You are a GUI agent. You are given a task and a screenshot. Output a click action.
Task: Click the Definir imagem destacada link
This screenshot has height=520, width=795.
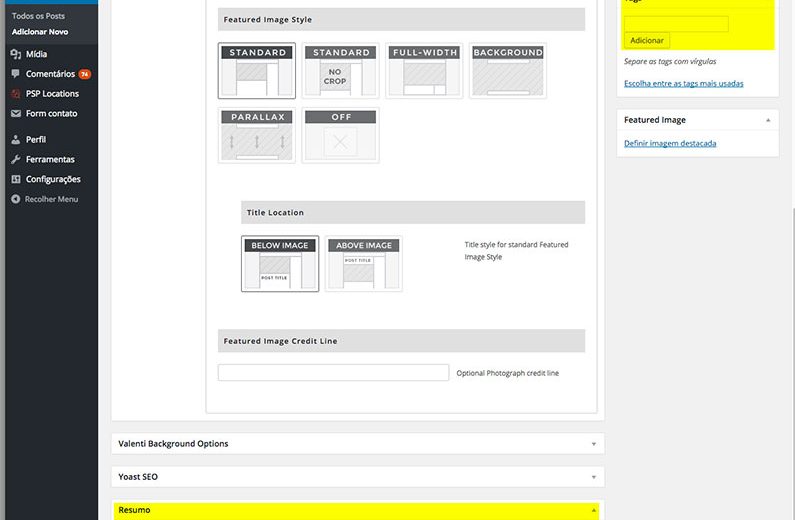click(x=670, y=143)
